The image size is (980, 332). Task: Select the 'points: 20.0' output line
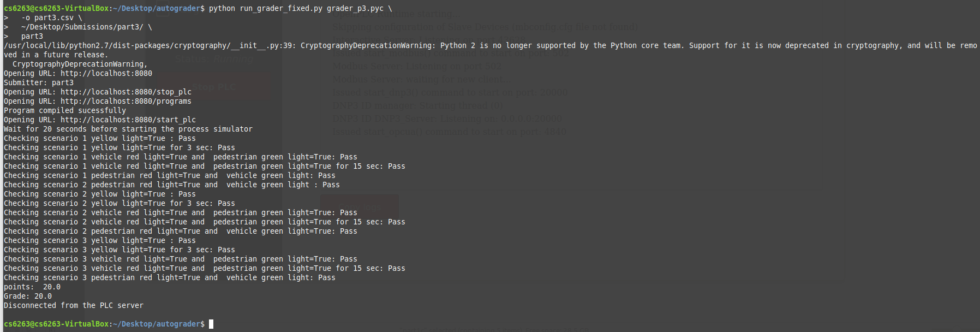[32, 287]
